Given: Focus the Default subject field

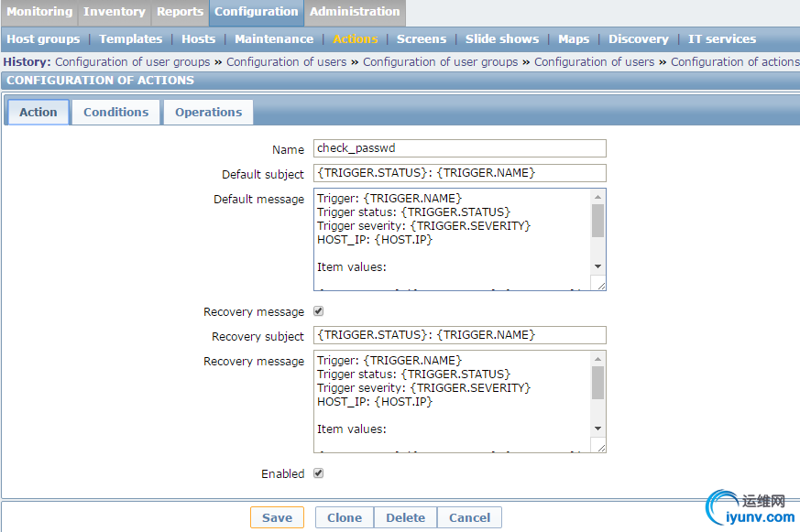Looking at the screenshot, I should pyautogui.click(x=460, y=173).
